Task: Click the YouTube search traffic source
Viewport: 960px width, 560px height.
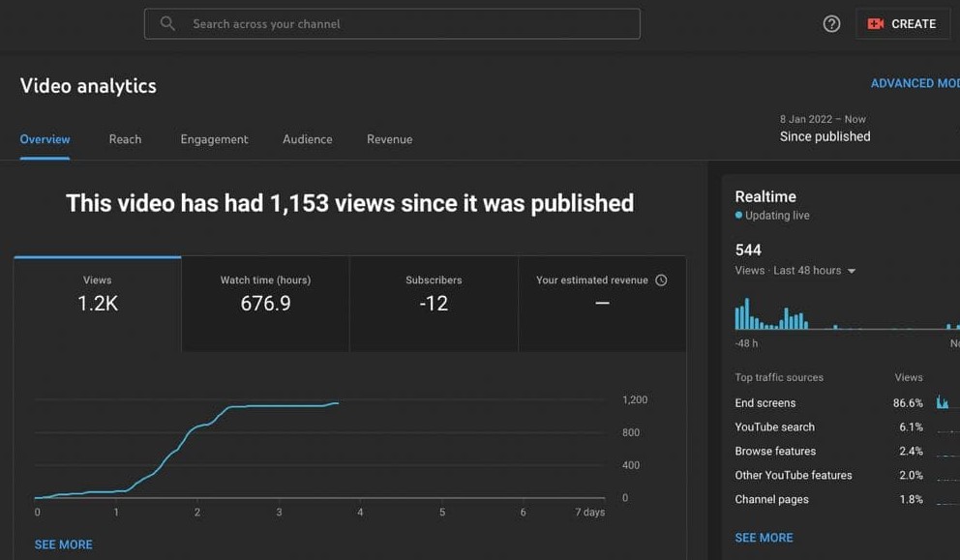Action: point(774,427)
